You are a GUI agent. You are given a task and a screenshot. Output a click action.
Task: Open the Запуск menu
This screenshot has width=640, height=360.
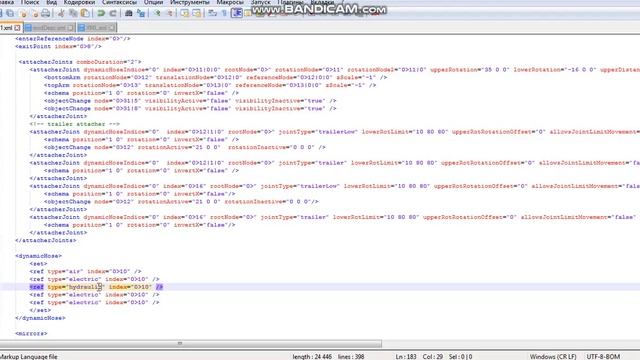coord(260,2)
